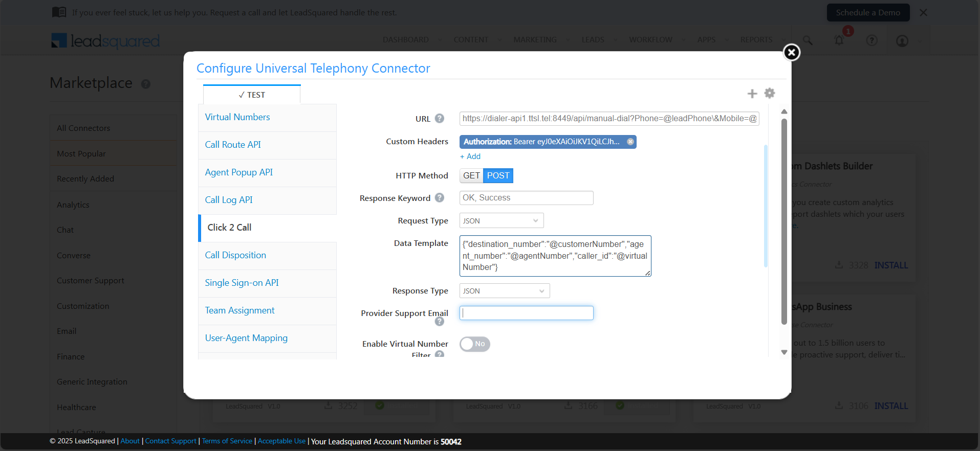Select Finance category
This screenshot has width=980, height=451.
(x=113, y=357)
